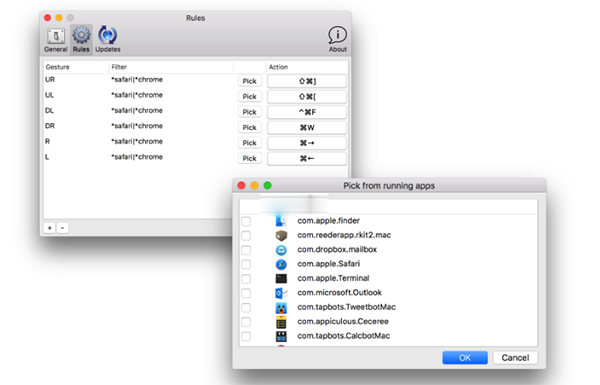Check the com.tapbots.CalcbotMac checkbox
Screen dimensions: 600x385
[x=246, y=337]
